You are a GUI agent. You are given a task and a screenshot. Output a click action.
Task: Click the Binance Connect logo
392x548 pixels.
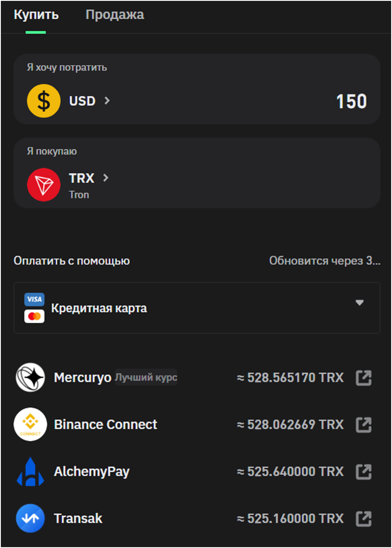click(x=30, y=424)
